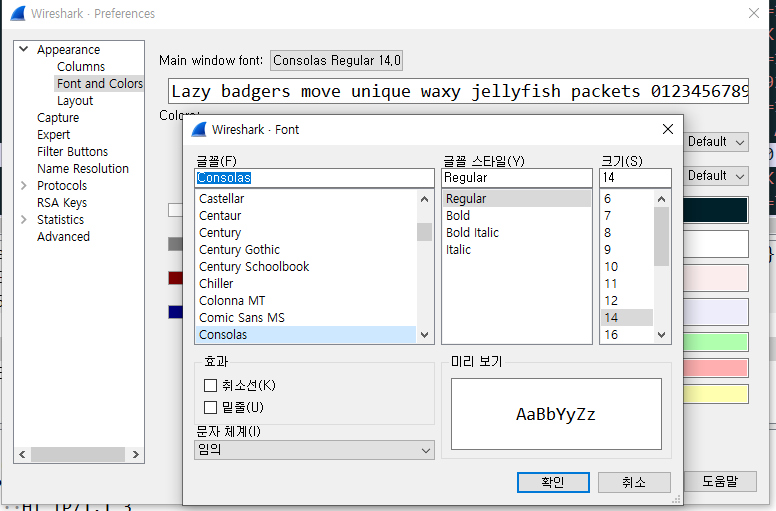Open Capture preferences
Viewport: 776px width, 511px height.
pos(58,118)
